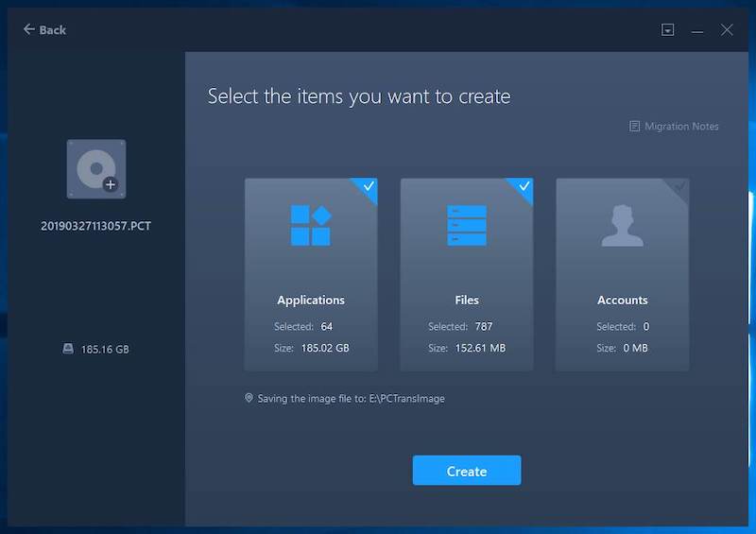Minimize the PCTrans window

click(697, 30)
